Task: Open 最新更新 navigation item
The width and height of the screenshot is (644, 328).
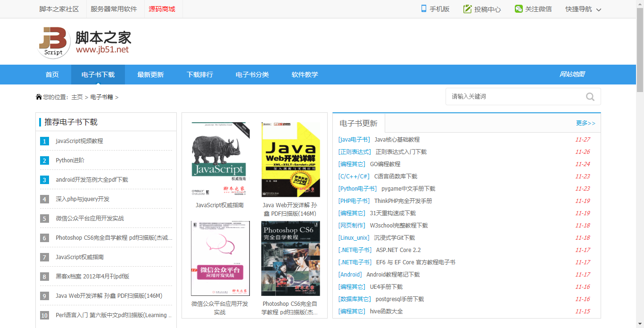Action: coord(150,75)
